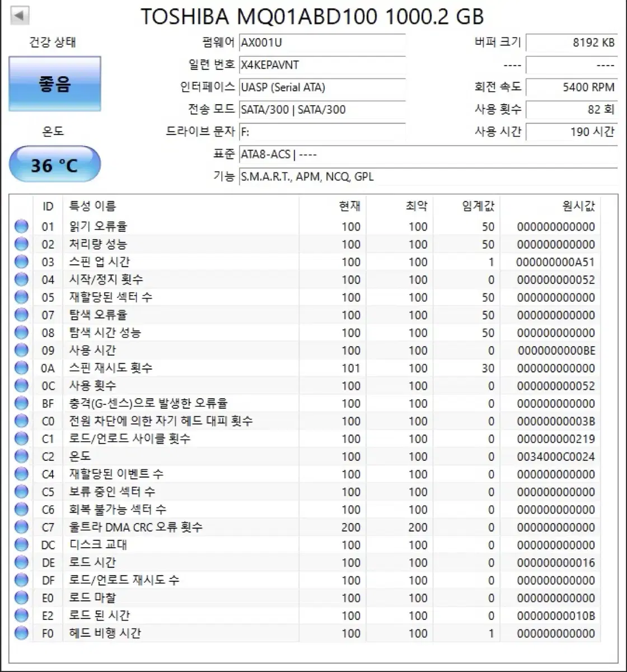This screenshot has height=672, width=627.
Task: Click the 좋음 health status button
Action: pyautogui.click(x=55, y=83)
